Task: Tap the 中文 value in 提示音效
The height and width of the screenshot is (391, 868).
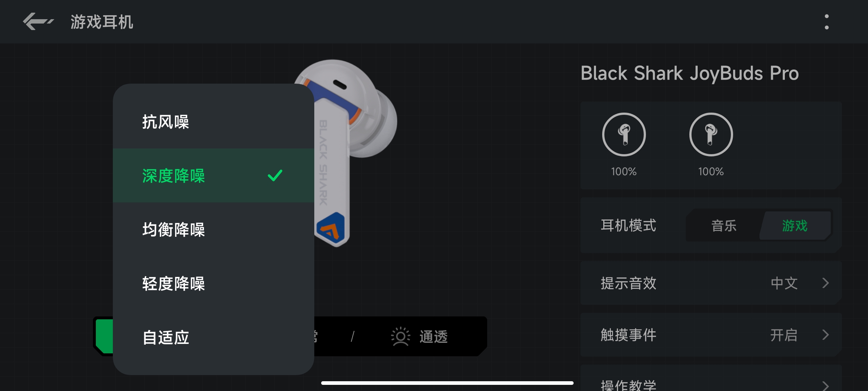Action: click(784, 283)
